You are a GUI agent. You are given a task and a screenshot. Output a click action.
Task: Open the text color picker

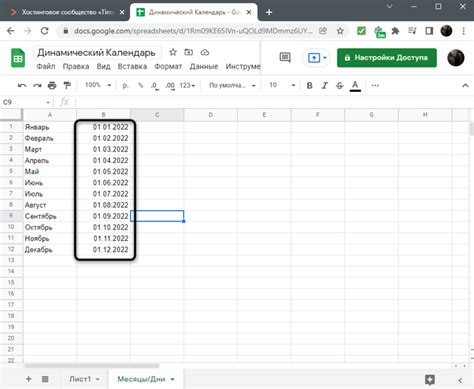[355, 86]
